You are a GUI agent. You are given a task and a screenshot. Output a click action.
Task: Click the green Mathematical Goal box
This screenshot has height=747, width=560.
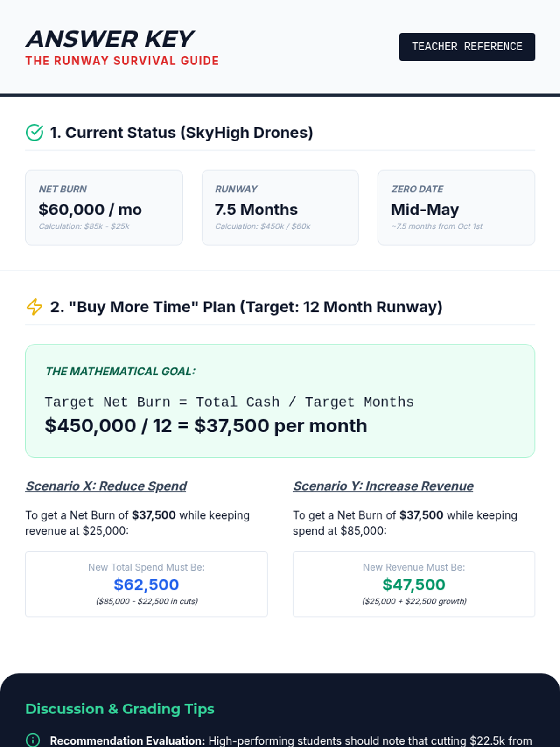tap(280, 401)
